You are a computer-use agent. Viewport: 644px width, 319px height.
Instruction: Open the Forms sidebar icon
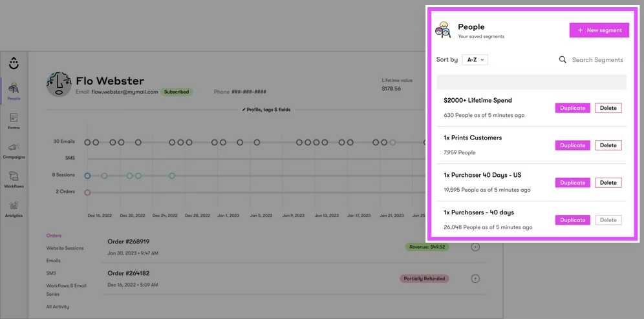[14, 118]
